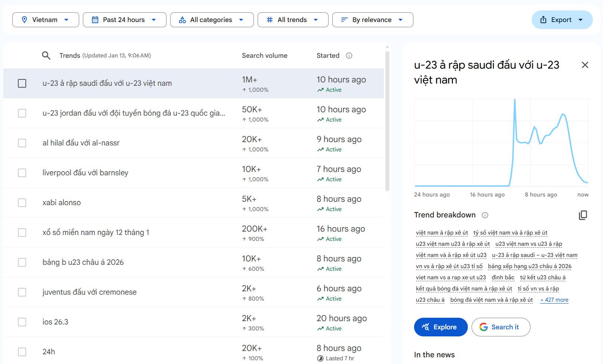Viewport: 603px width, 364px height.
Task: Expand the Past 24 hours time filter
Action: pyautogui.click(x=124, y=20)
